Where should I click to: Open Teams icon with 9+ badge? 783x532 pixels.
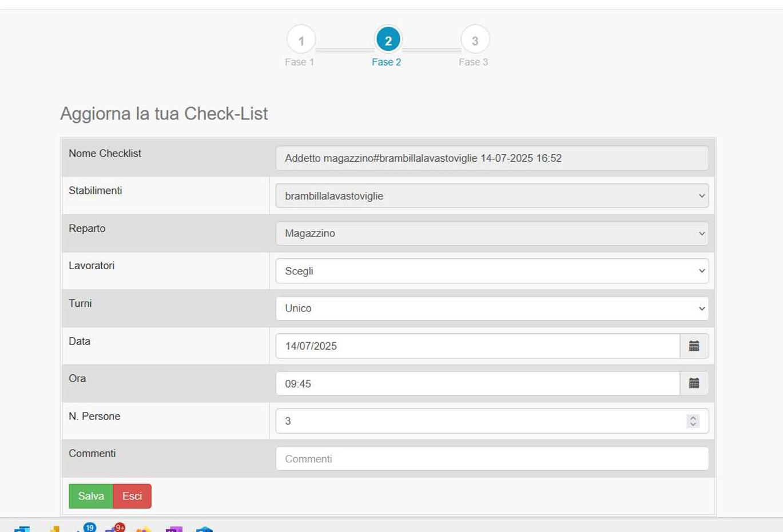point(114,529)
